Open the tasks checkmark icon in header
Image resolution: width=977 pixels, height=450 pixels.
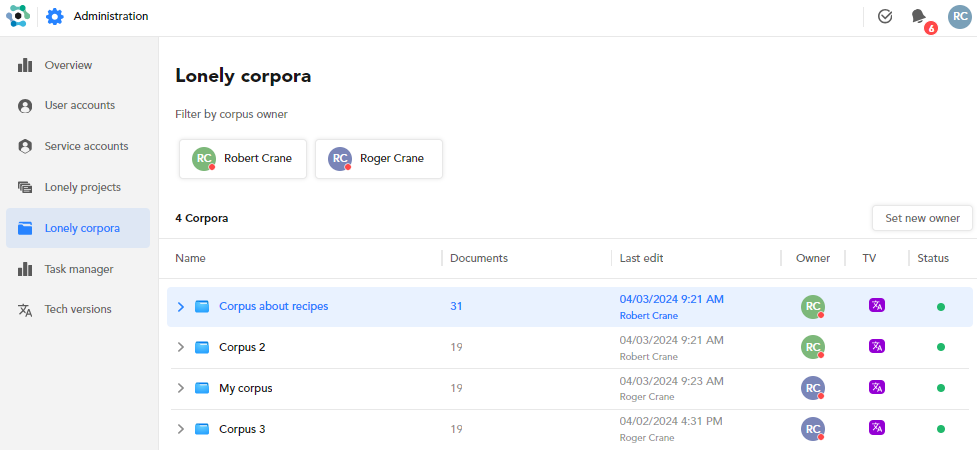(x=885, y=16)
